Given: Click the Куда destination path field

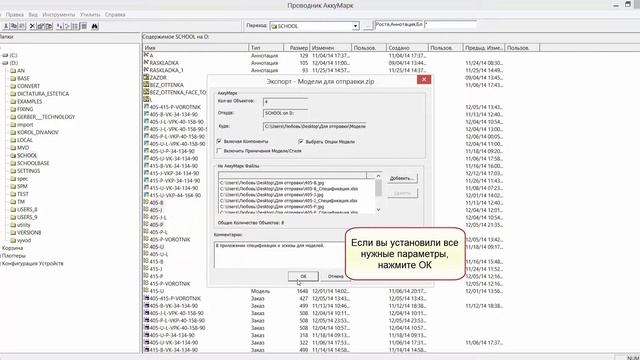Looking at the screenshot, I should pos(314,127).
